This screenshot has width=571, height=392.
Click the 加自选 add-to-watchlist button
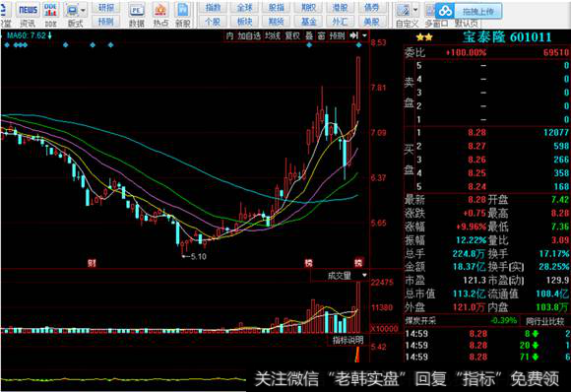pyautogui.click(x=249, y=35)
